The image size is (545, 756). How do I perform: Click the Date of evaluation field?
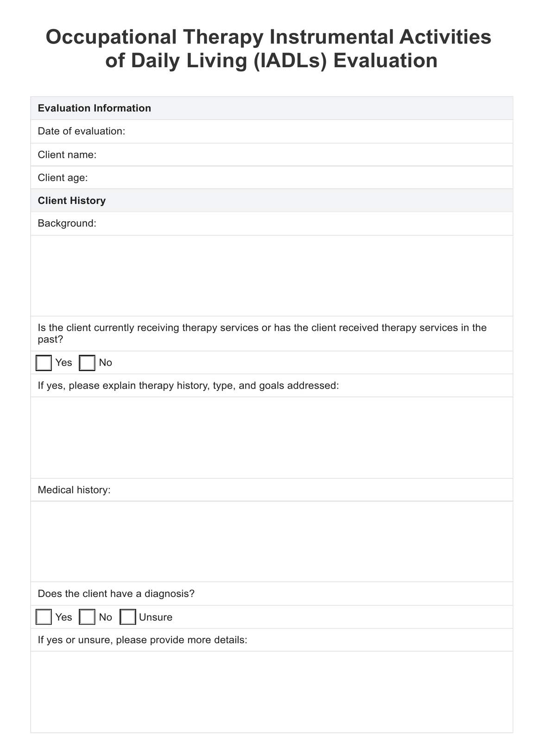pos(315,131)
